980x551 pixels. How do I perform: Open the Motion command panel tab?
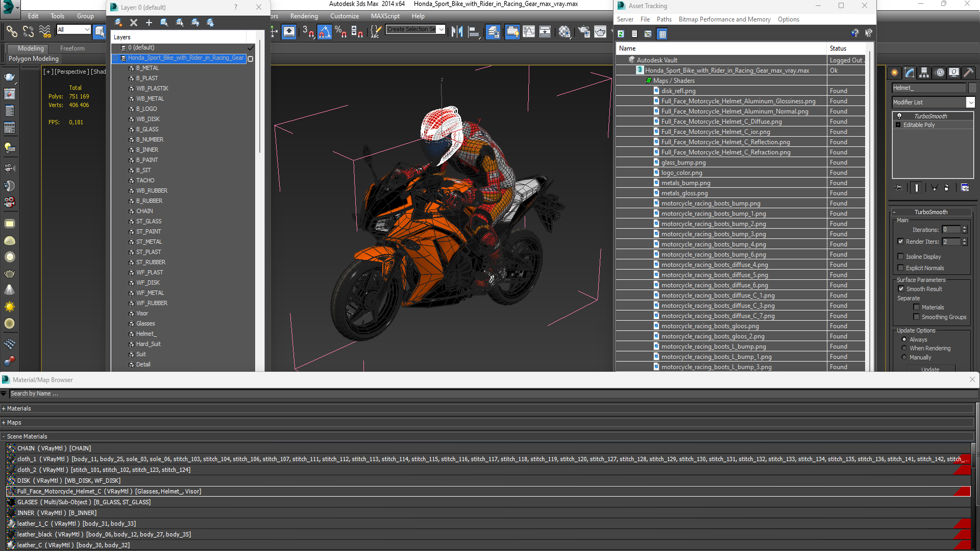click(x=939, y=73)
